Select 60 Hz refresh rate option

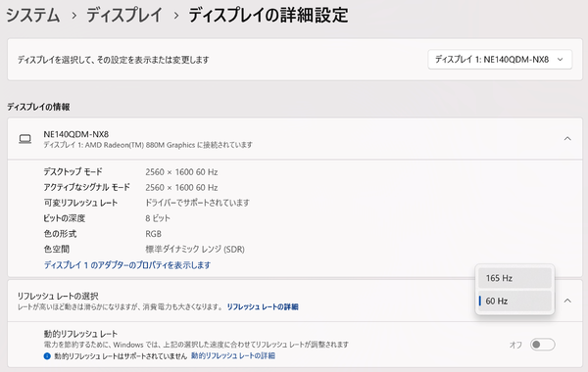pos(514,301)
